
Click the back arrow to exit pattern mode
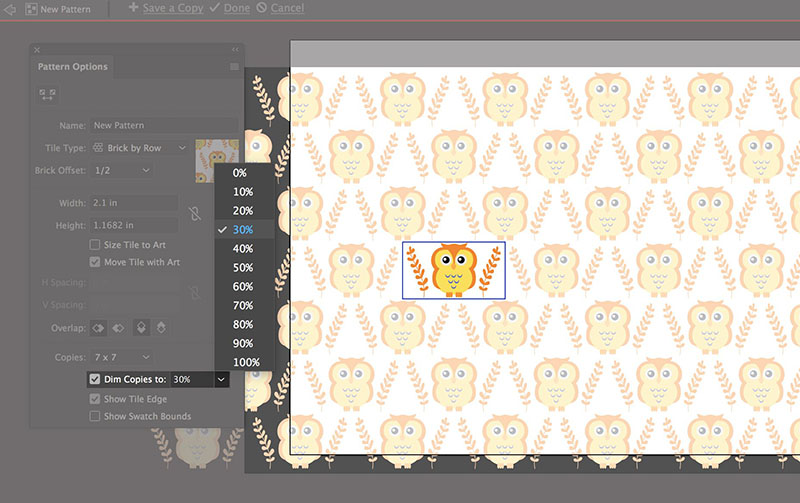pyautogui.click(x=9, y=9)
